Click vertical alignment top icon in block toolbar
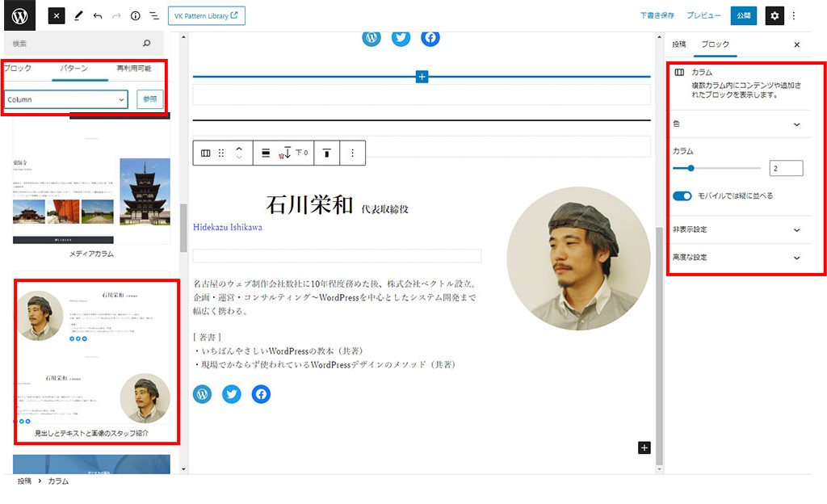 [x=327, y=153]
